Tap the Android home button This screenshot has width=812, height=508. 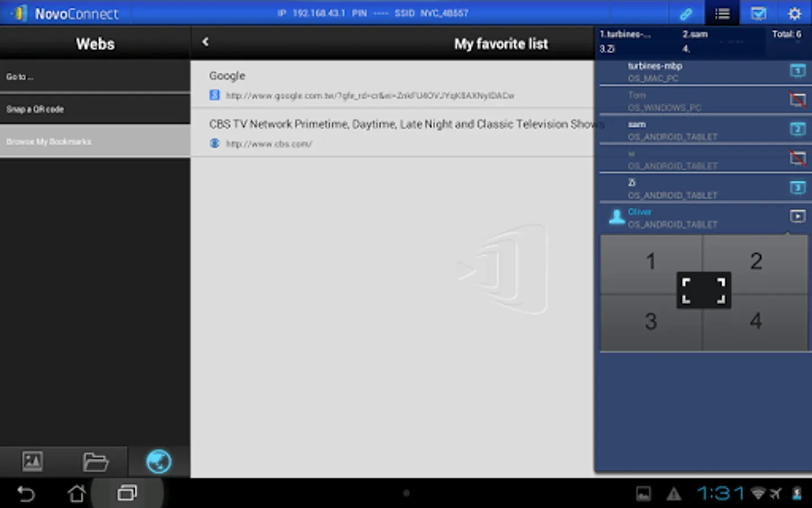77,494
